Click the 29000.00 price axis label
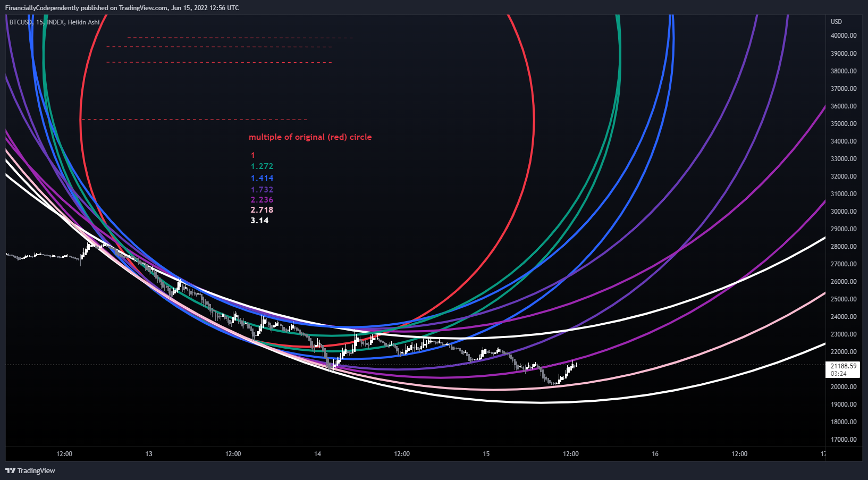868x480 pixels. (844, 229)
